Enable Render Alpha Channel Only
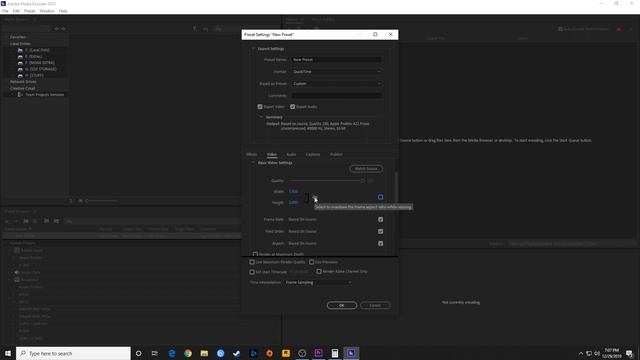Viewport: 640px width, 360px height. 319,271
